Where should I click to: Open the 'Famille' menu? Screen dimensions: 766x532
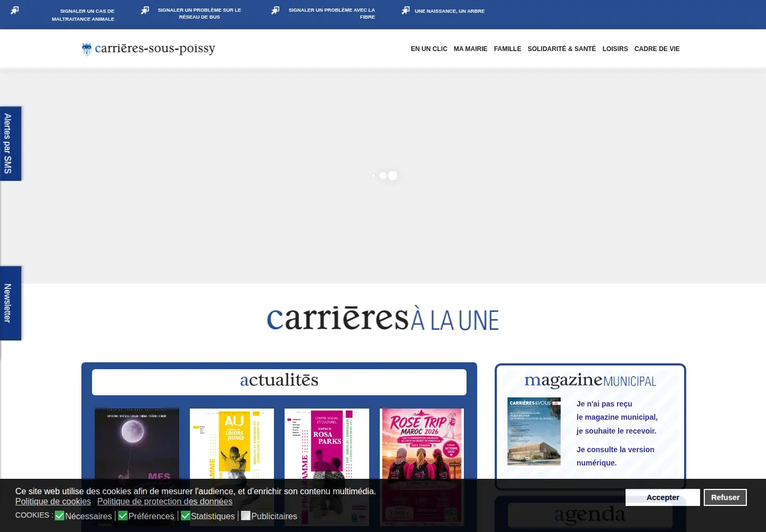click(507, 48)
